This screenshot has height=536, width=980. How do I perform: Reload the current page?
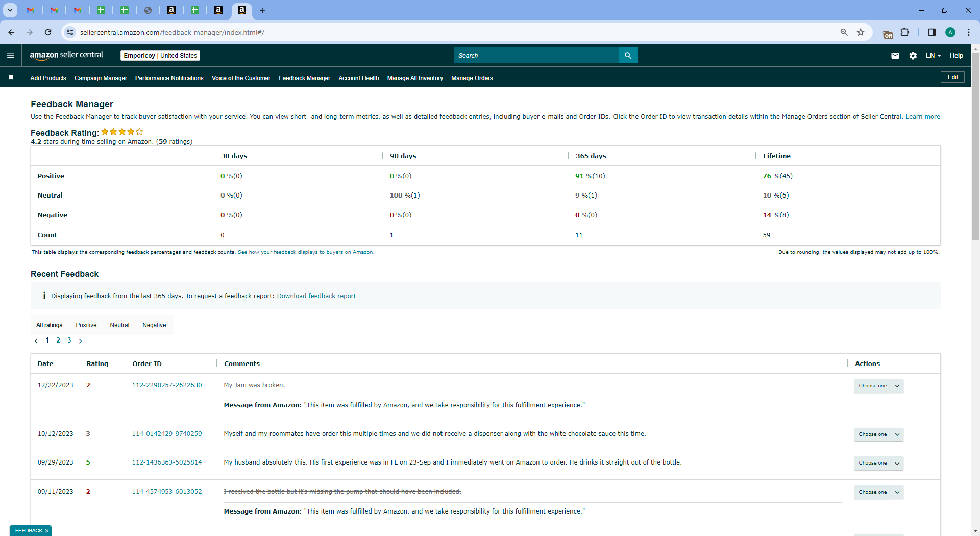click(x=48, y=32)
